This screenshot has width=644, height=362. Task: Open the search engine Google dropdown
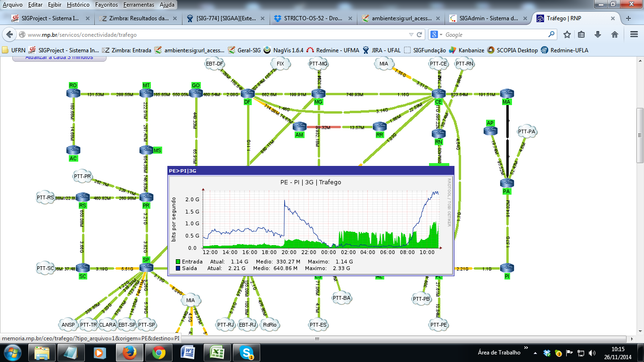[x=436, y=34]
